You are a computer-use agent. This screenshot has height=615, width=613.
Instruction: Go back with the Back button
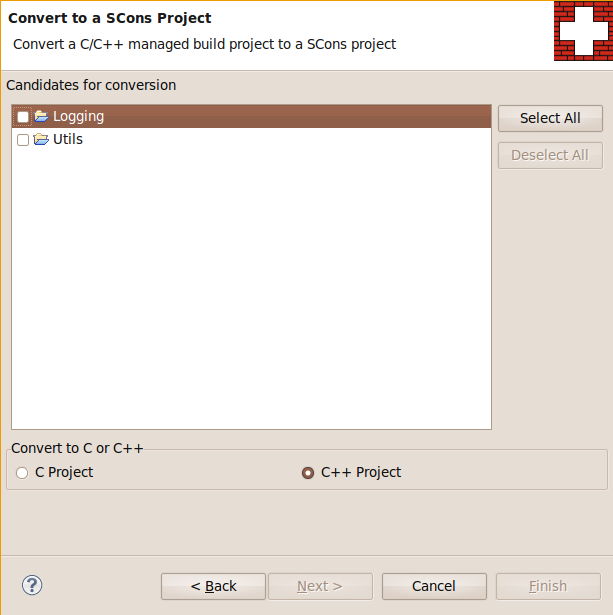click(x=213, y=586)
